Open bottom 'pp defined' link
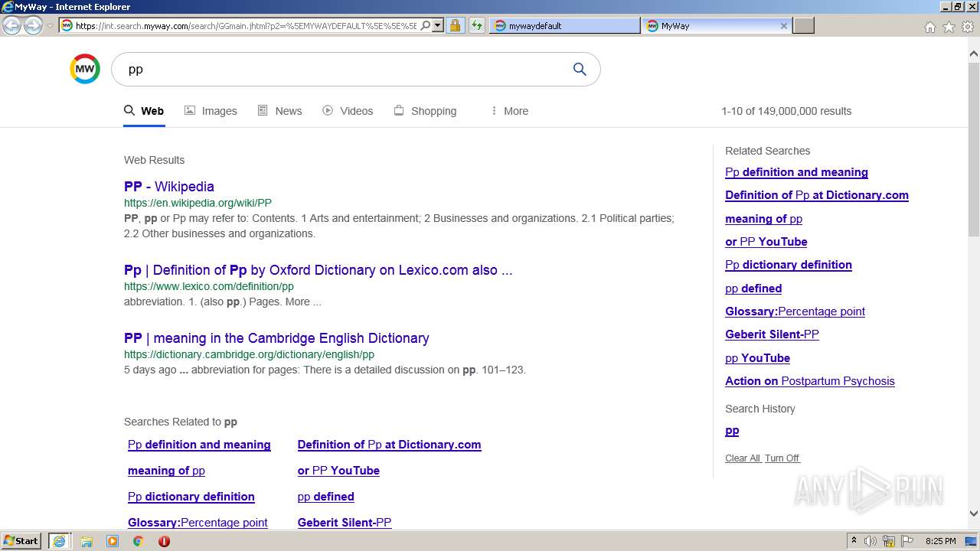The height and width of the screenshot is (551, 980). (x=325, y=497)
